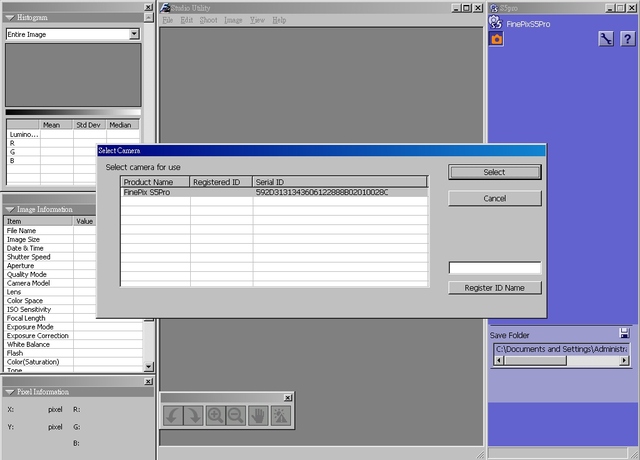Click the Value column header

click(85, 221)
